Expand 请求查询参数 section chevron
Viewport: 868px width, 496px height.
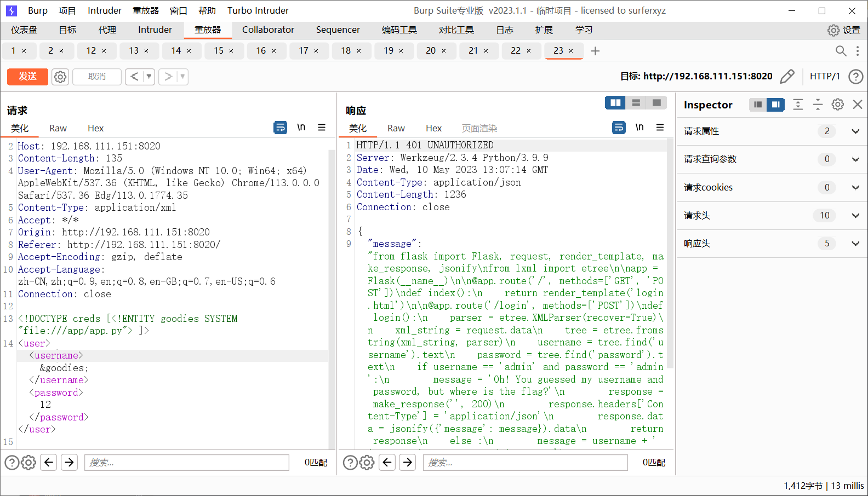click(855, 159)
